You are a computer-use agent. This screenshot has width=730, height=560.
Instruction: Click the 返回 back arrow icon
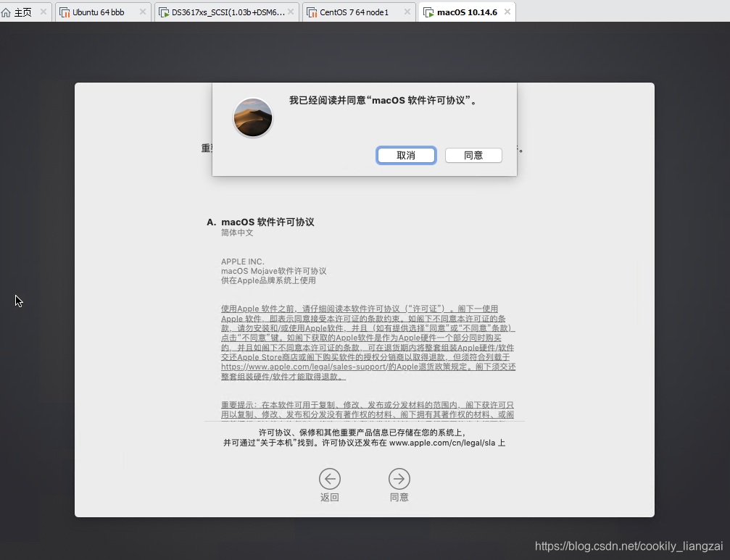point(330,479)
